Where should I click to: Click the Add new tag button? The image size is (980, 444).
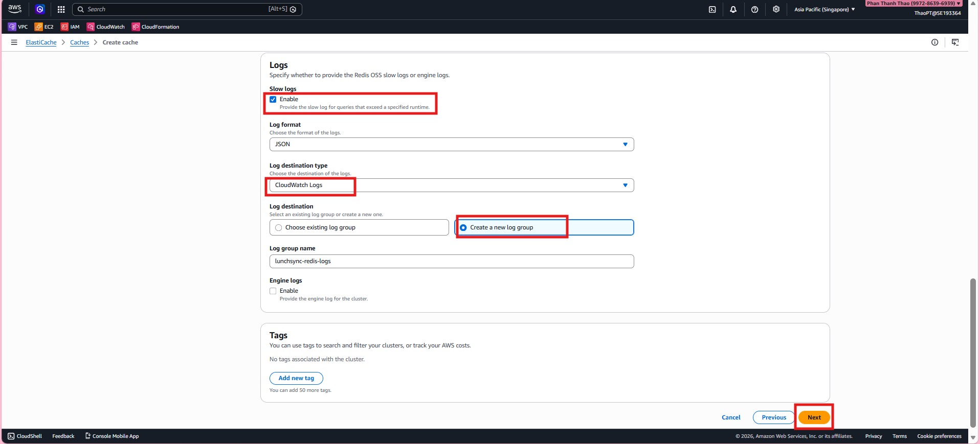coord(296,378)
